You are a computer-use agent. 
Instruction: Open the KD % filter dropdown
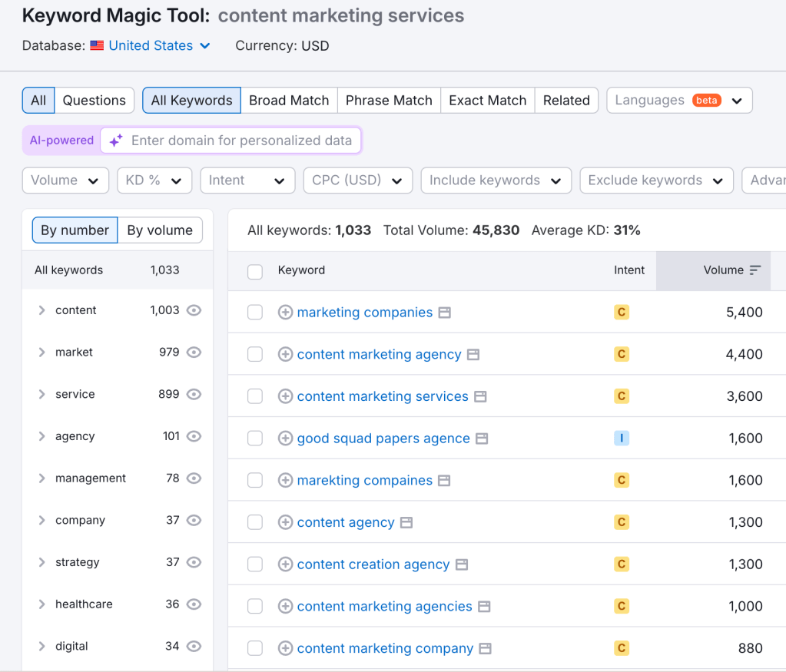click(x=154, y=180)
